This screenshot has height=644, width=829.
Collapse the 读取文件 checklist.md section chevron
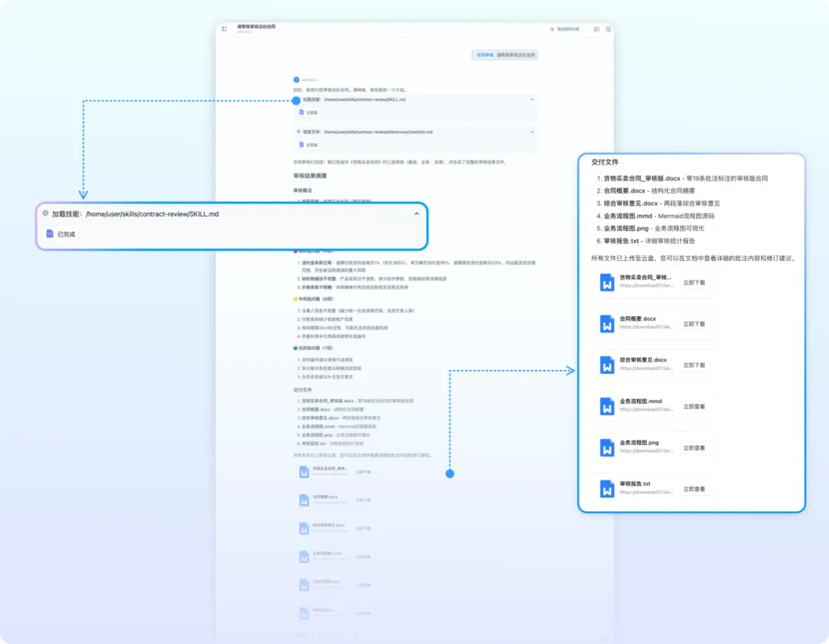point(533,132)
